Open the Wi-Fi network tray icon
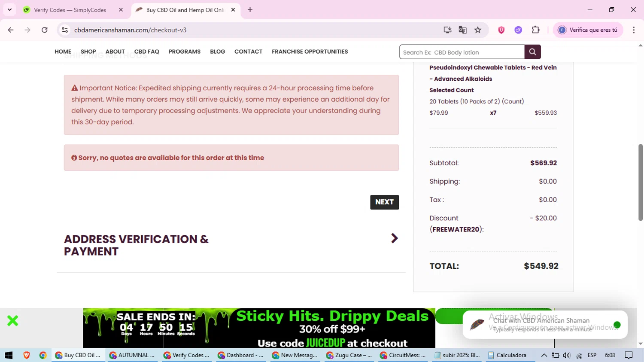This screenshot has height=362, width=644. (579, 355)
